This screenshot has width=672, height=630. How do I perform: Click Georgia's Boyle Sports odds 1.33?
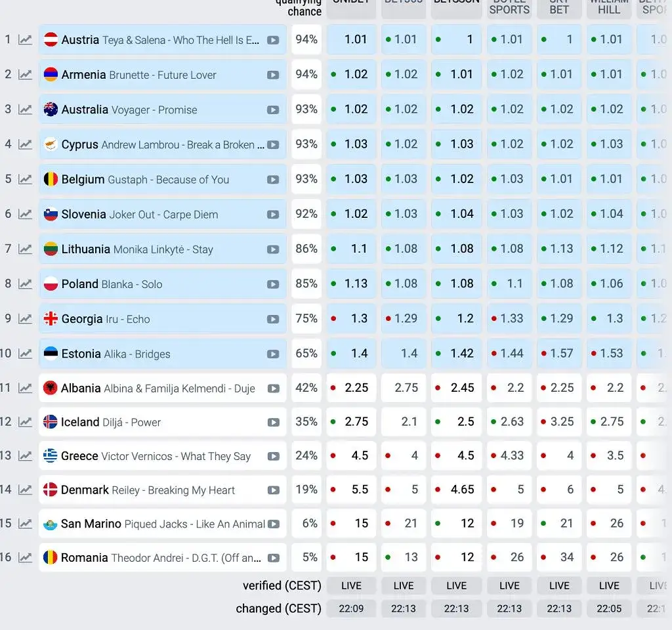click(x=509, y=318)
